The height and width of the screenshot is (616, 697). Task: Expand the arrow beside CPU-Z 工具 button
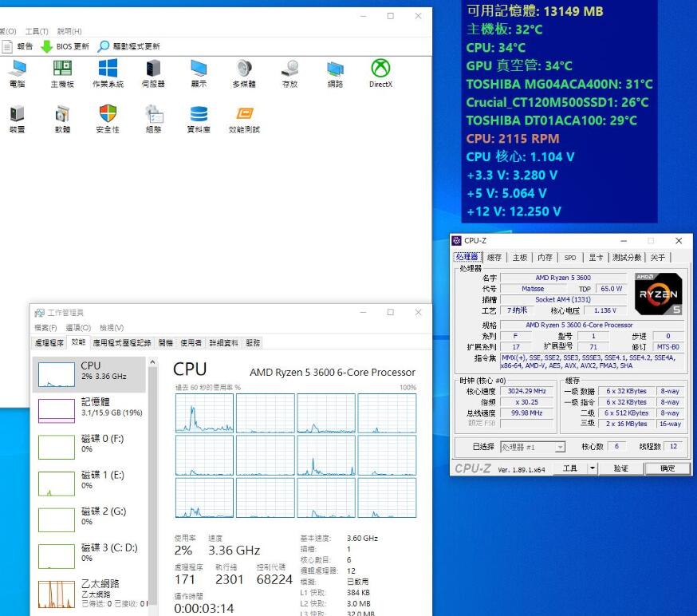[x=593, y=468]
